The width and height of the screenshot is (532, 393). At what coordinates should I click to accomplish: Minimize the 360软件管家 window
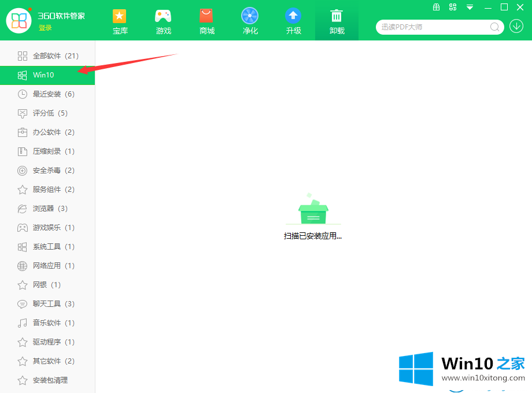click(488, 7)
